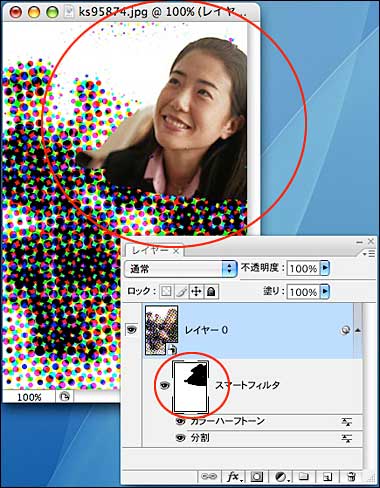
Task: Click the 不透明度 100% field
Action: pos(303,268)
